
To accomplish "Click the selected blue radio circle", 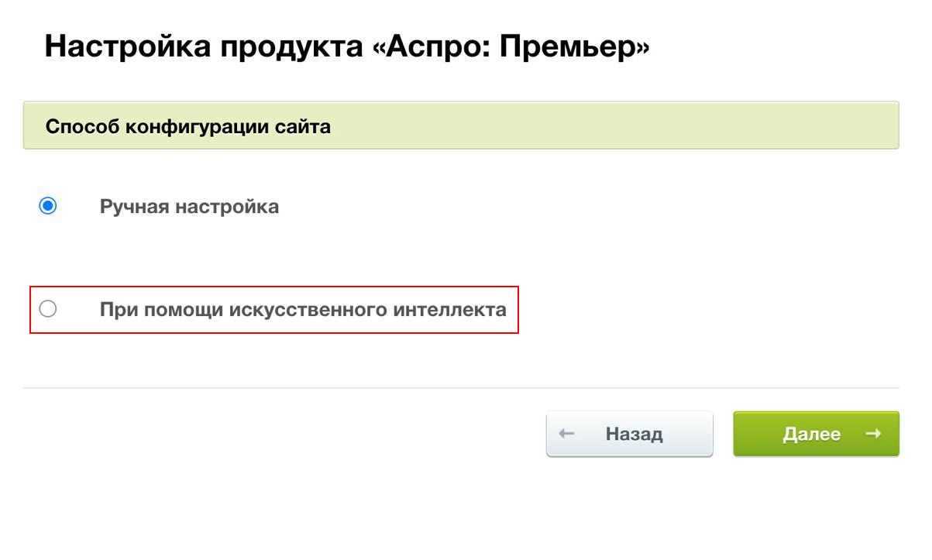I will point(48,207).
